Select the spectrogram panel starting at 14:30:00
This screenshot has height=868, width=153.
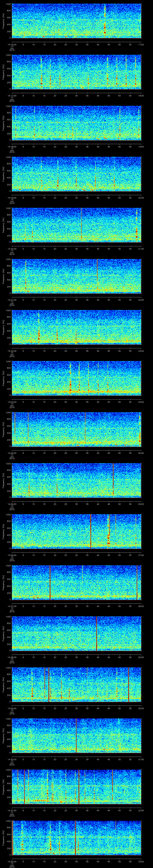tap(76, 735)
